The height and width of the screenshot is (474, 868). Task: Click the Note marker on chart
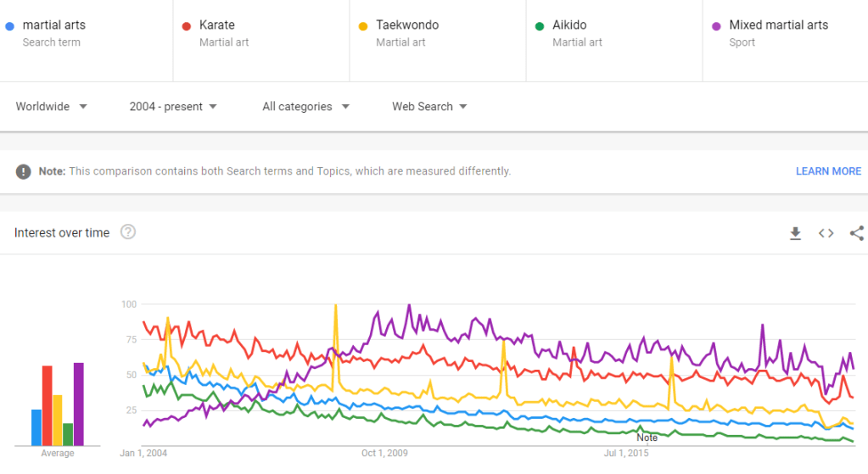(x=647, y=438)
